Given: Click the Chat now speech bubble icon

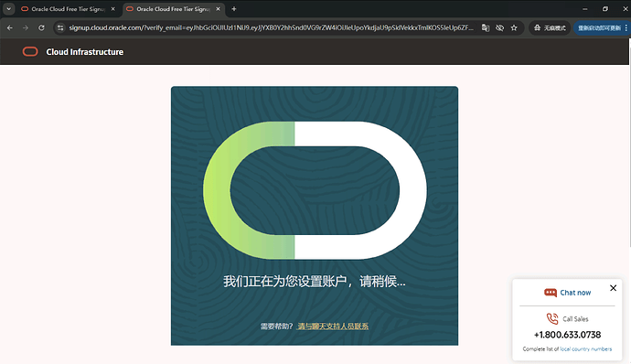Looking at the screenshot, I should (551, 293).
